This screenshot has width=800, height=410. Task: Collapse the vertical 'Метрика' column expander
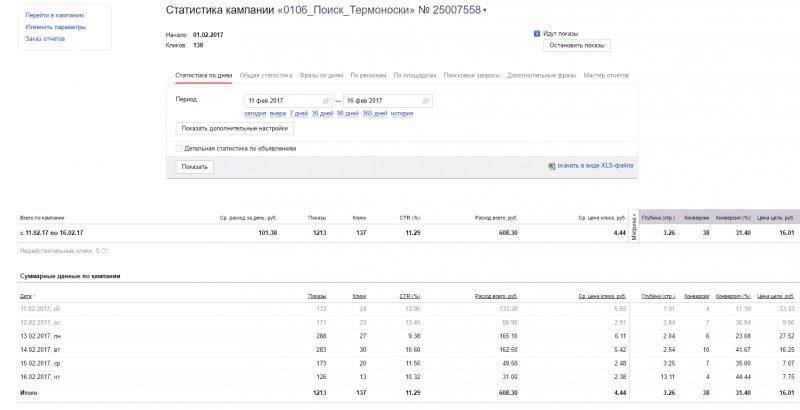[x=636, y=227]
